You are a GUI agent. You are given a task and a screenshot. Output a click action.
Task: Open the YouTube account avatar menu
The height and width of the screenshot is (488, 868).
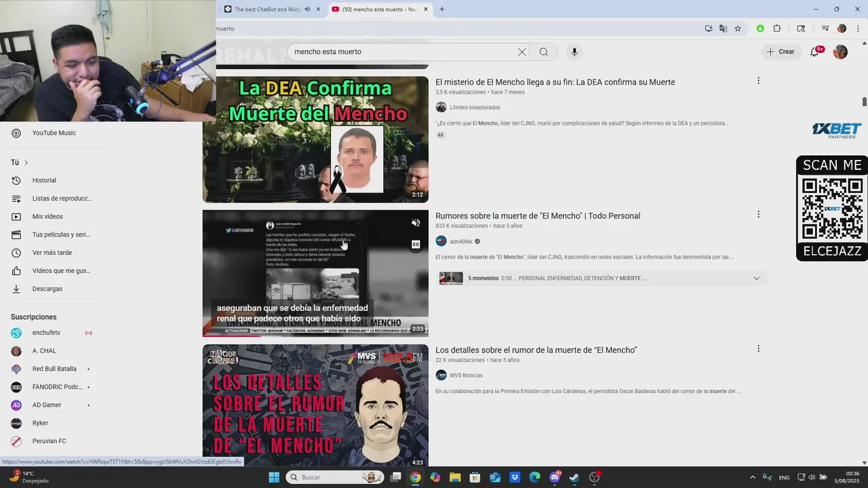(840, 52)
